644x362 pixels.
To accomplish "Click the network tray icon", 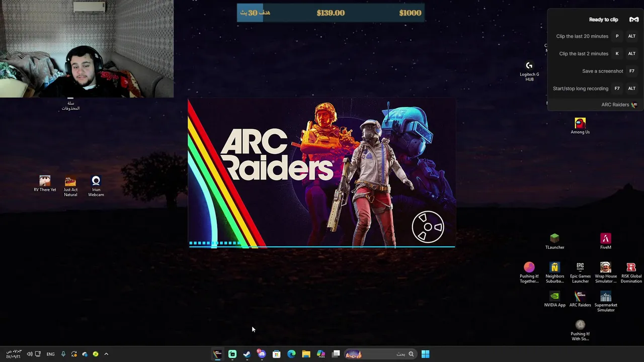I will (38, 354).
